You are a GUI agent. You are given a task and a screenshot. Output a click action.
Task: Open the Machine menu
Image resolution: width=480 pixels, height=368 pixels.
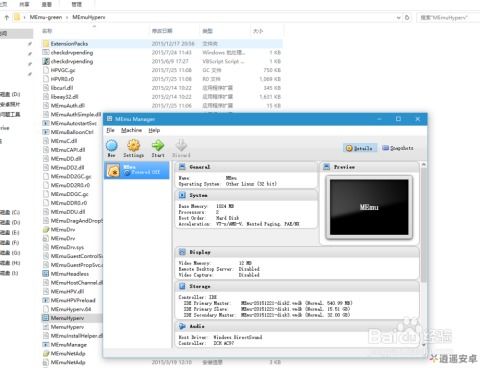tap(131, 130)
